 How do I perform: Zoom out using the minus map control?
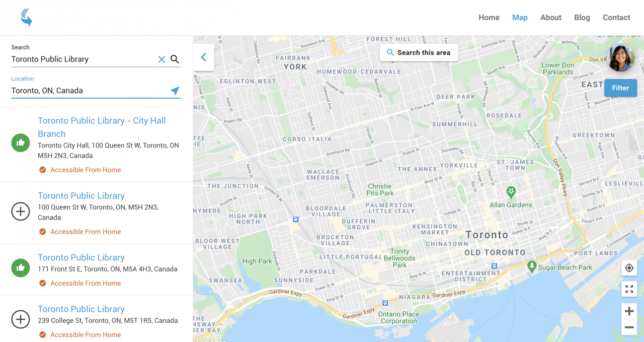[x=629, y=327]
